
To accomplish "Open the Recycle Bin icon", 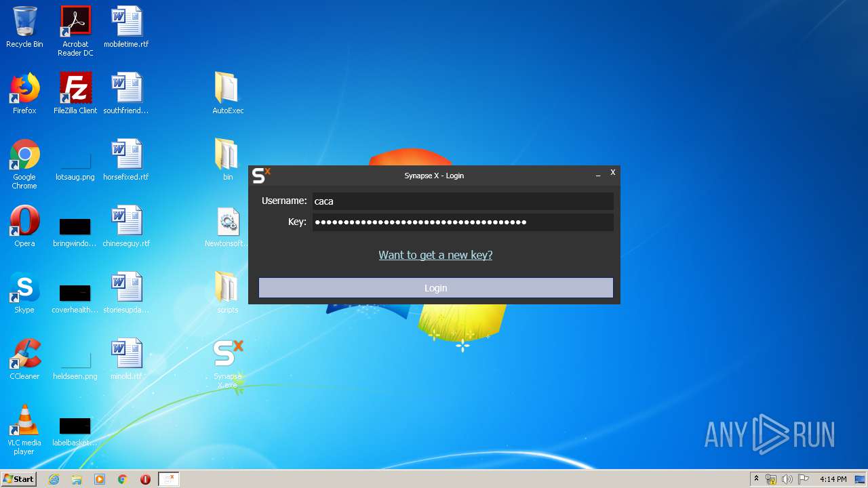I will click(x=24, y=27).
